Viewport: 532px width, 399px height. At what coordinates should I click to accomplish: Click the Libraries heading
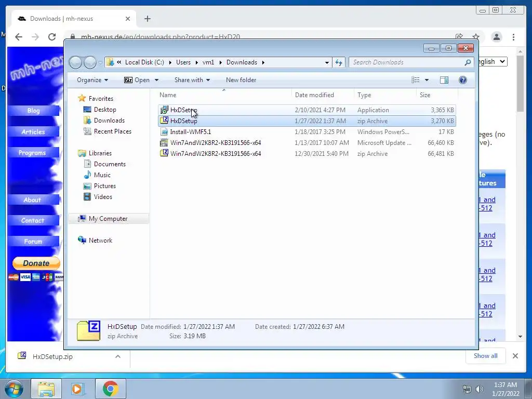click(x=95, y=153)
